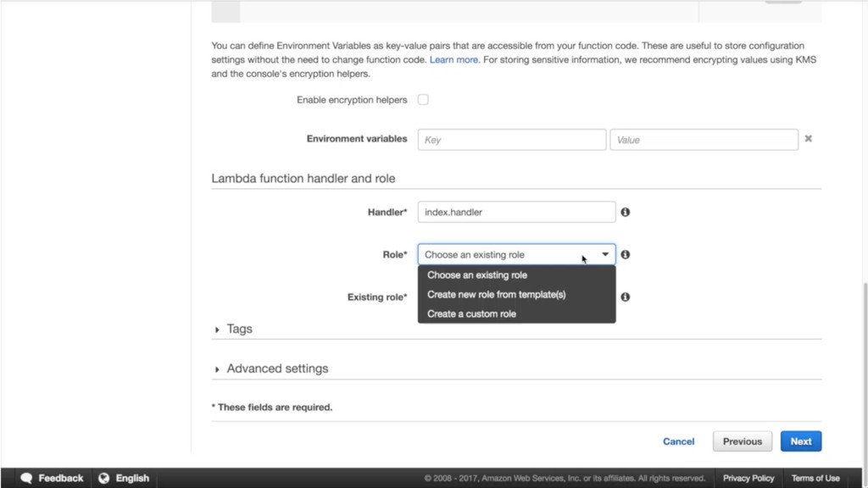
Task: Expand Advanced settings section
Action: point(218,369)
